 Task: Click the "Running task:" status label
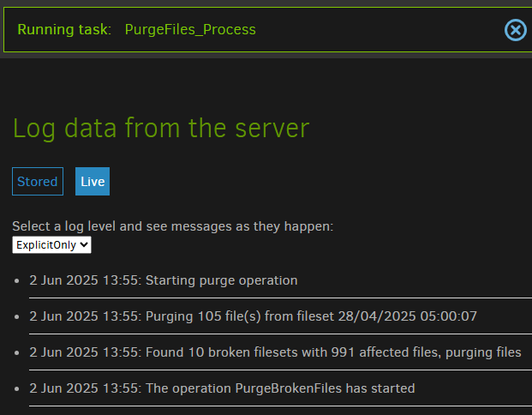[x=64, y=29]
